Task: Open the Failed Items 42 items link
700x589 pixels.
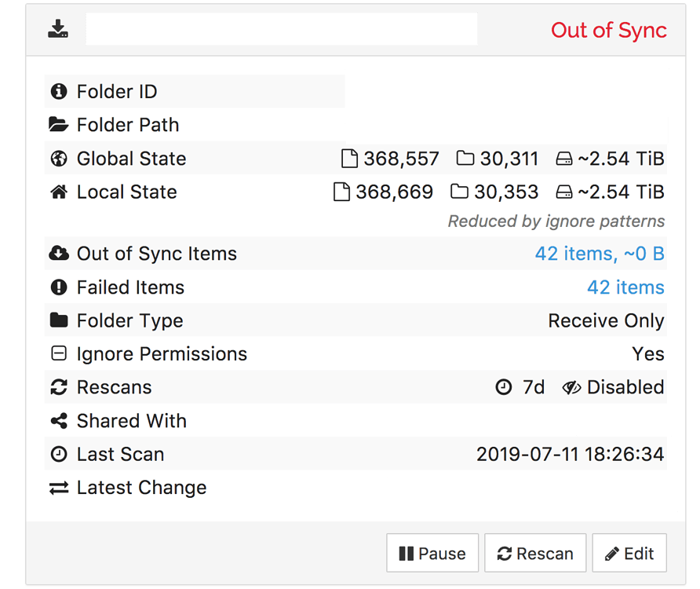Action: [x=625, y=287]
